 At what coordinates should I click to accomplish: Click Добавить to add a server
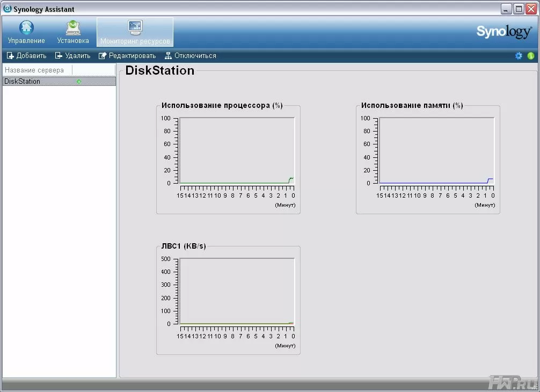coord(27,56)
